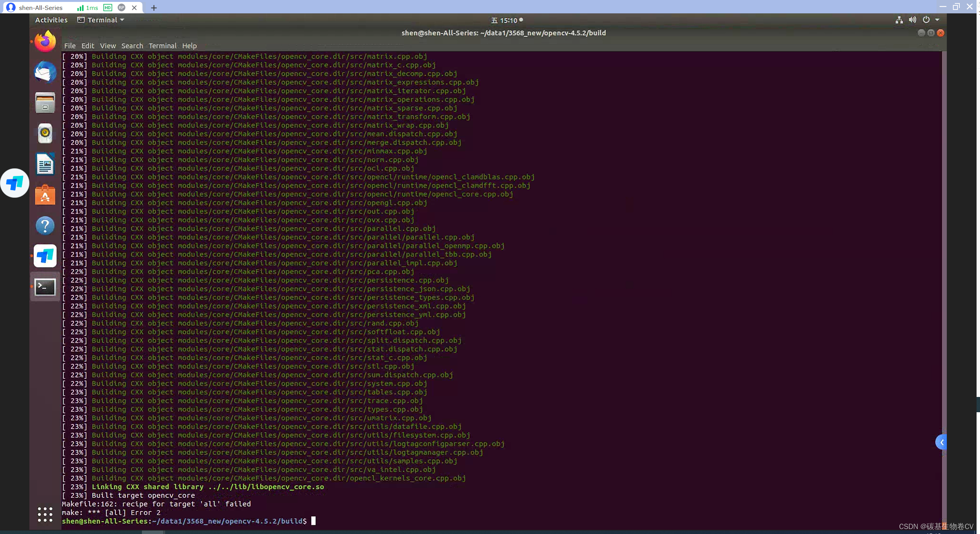Click the parallel_openmp.cpp.obj line
Screen dimensions: 980x534
[283, 245]
